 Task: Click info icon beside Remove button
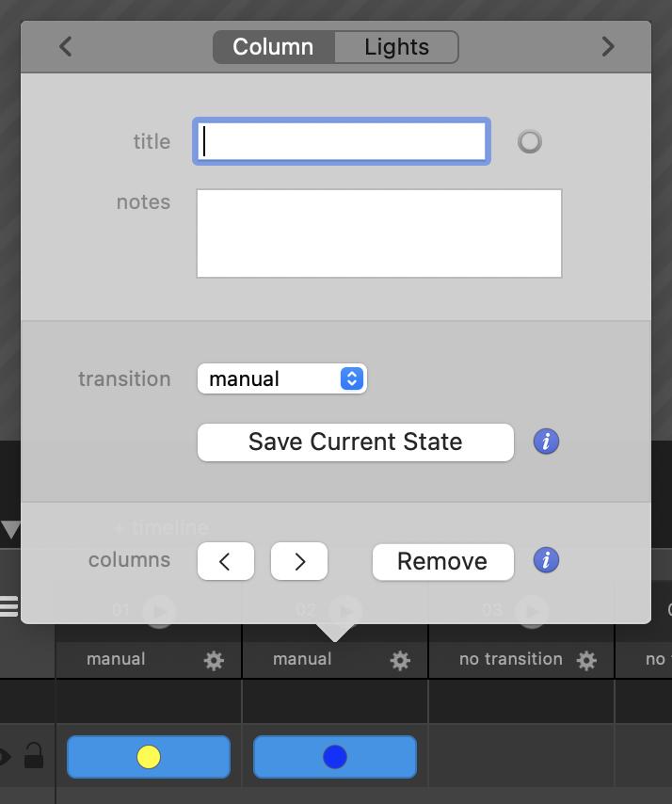546,560
